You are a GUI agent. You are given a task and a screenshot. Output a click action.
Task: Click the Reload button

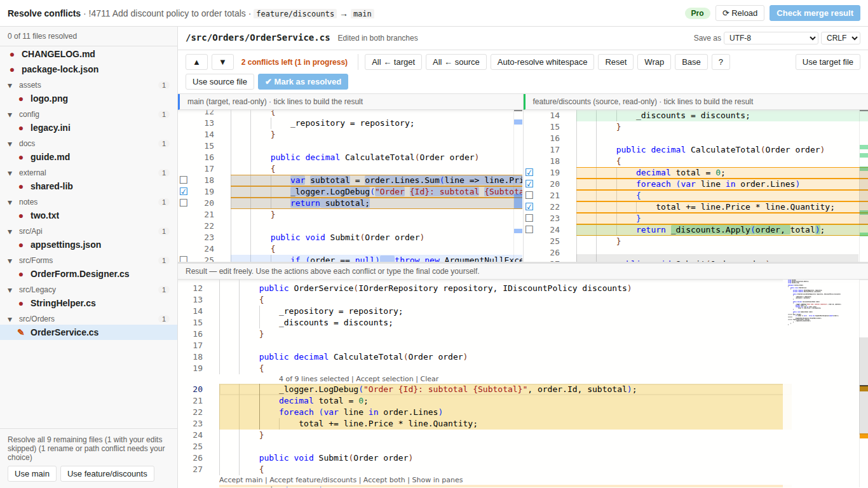740,13
